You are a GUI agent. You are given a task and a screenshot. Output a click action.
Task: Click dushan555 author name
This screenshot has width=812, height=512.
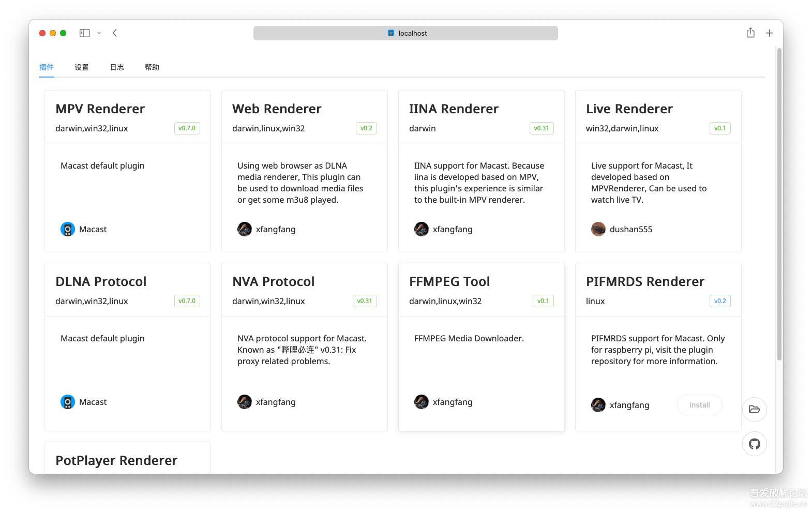tap(631, 229)
